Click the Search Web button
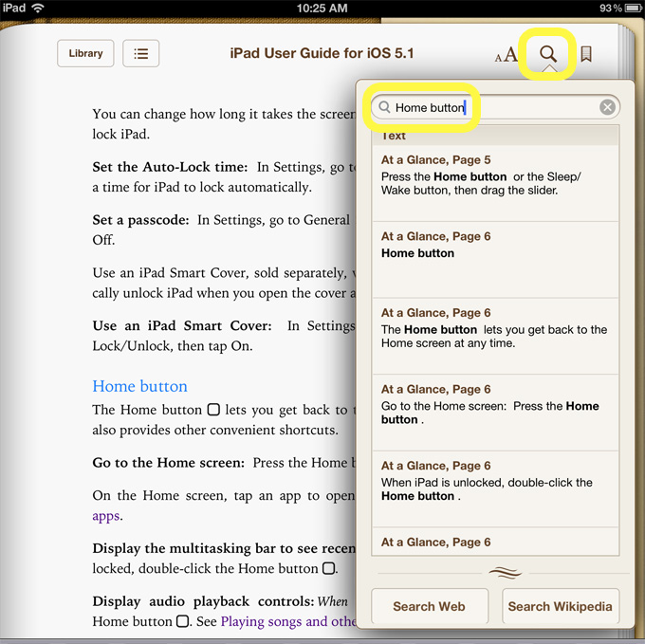 point(429,606)
